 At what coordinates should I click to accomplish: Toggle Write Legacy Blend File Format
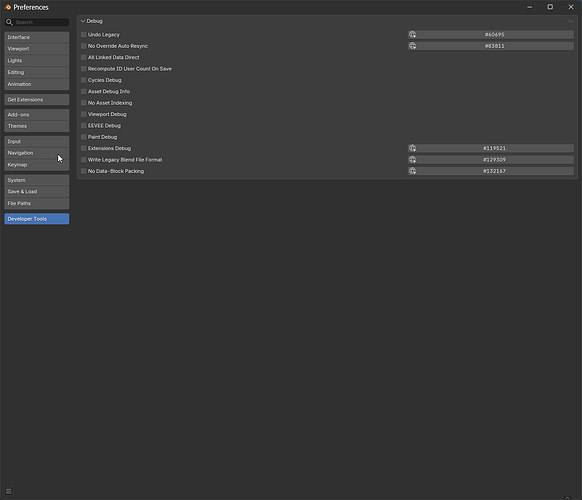tap(84, 160)
